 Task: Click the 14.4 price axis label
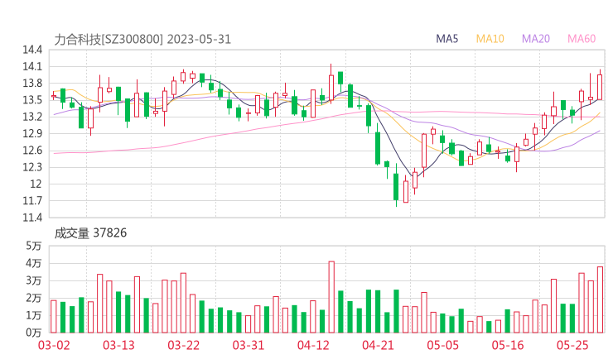click(32, 50)
